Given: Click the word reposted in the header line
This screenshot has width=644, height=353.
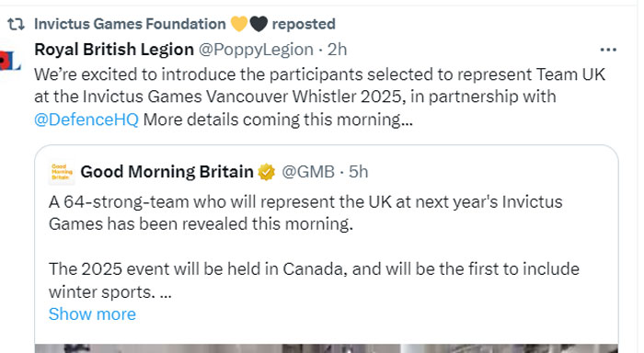Looking at the screenshot, I should [x=304, y=24].
